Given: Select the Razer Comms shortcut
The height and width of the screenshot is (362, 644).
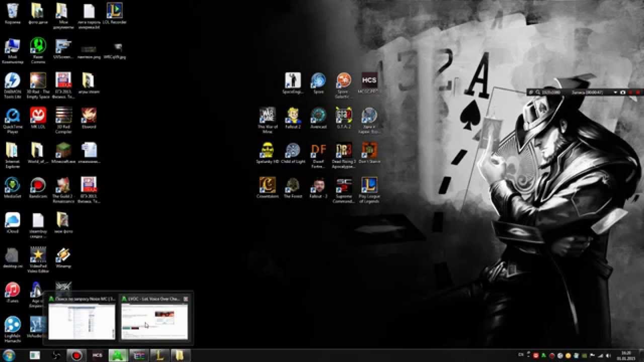Looking at the screenshot, I should tap(38, 50).
